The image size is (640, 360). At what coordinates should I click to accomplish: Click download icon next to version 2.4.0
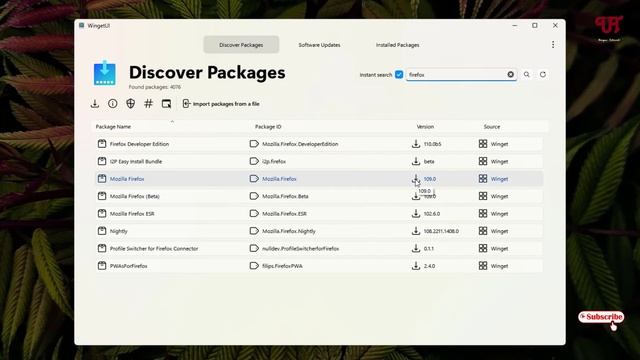pyautogui.click(x=416, y=266)
